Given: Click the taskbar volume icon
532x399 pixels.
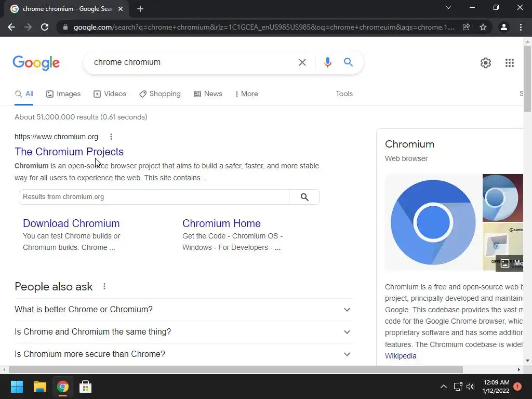Looking at the screenshot, I should click(x=470, y=387).
